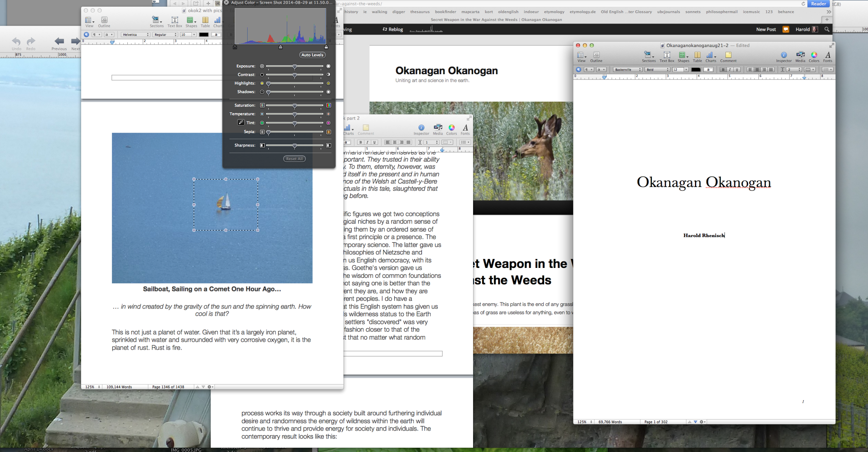This screenshot has height=452, width=868.
Task: Open Inspector in Okanaganokanoganaug21-2 window
Action: tap(783, 55)
